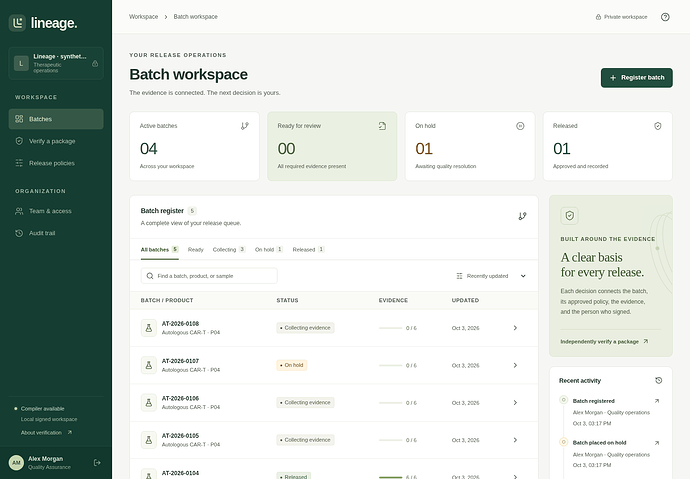Click evidence progress bar for AT-2026-0107
690x479 pixels.
(390, 366)
